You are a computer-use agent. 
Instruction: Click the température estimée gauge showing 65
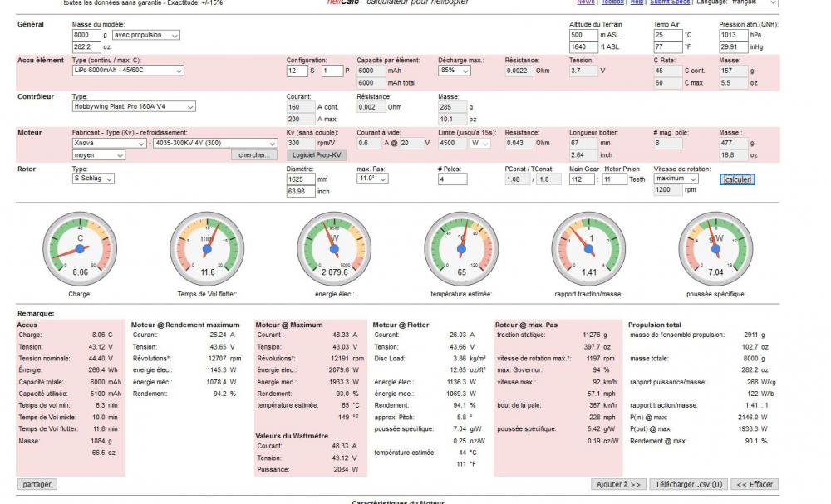(x=461, y=249)
